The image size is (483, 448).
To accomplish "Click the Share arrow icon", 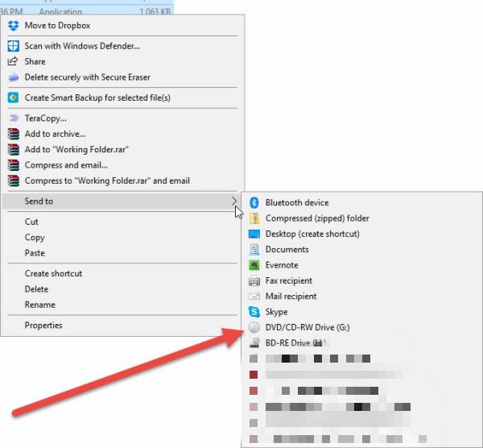I will (x=13, y=61).
